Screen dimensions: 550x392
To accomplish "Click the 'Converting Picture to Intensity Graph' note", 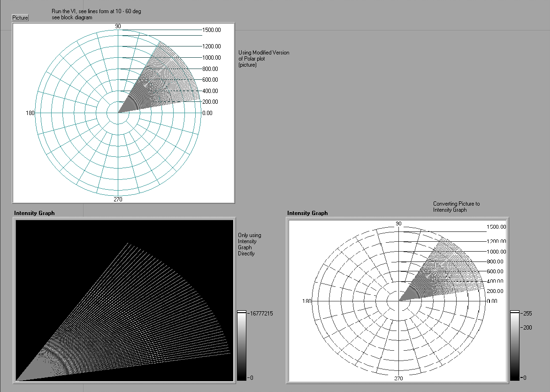I will (x=456, y=207).
